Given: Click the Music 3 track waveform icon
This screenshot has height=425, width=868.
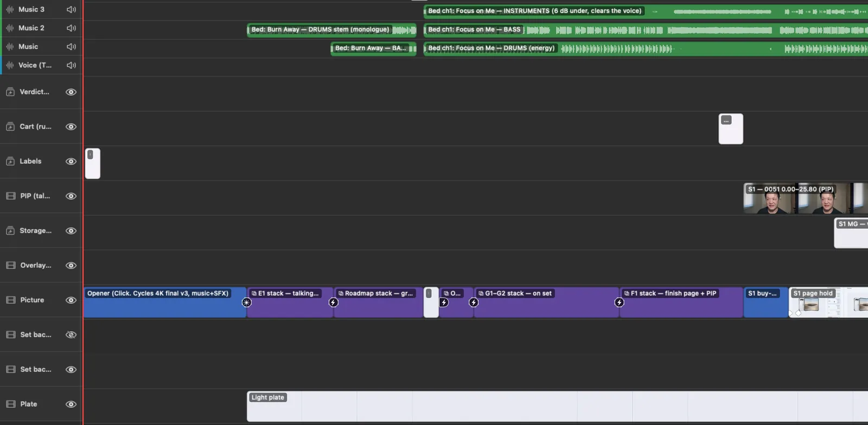Looking at the screenshot, I should click(10, 9).
